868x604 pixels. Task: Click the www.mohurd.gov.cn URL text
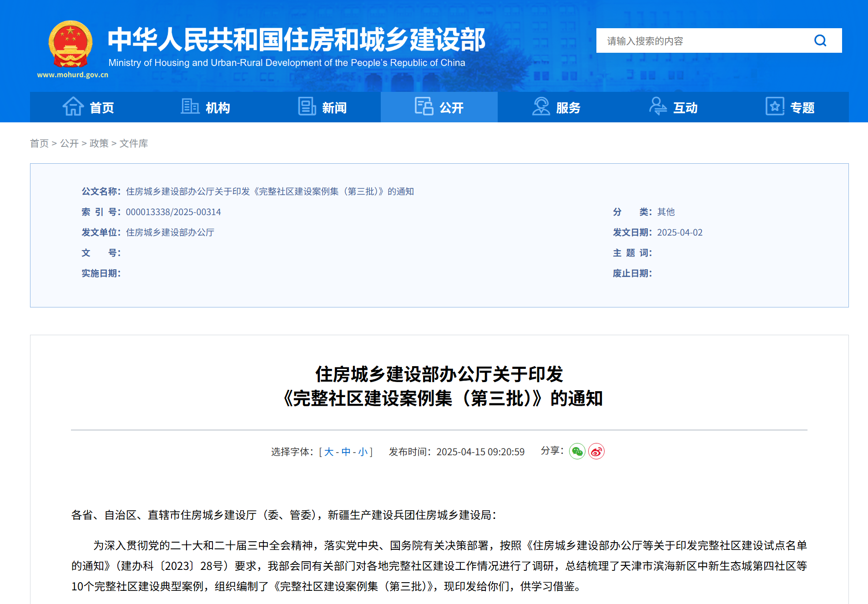73,75
